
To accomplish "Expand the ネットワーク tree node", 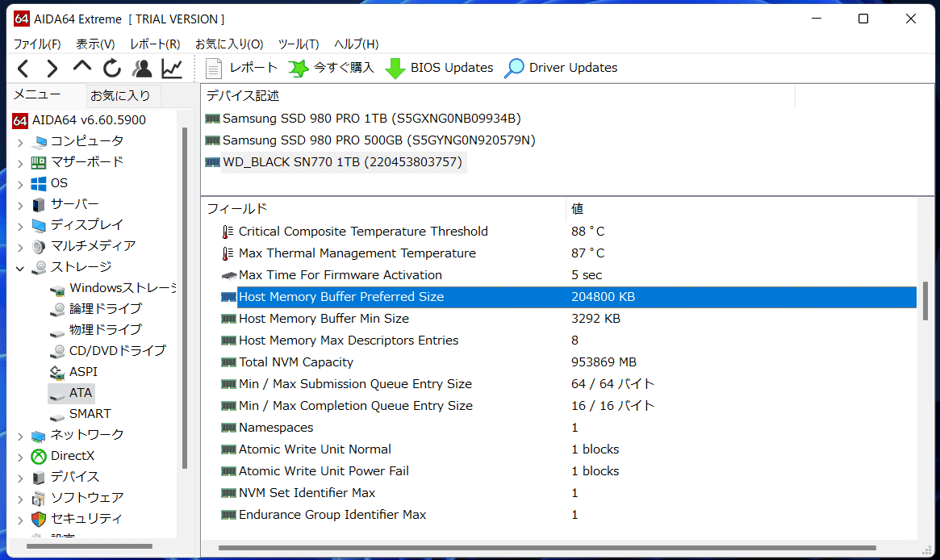I will point(20,436).
